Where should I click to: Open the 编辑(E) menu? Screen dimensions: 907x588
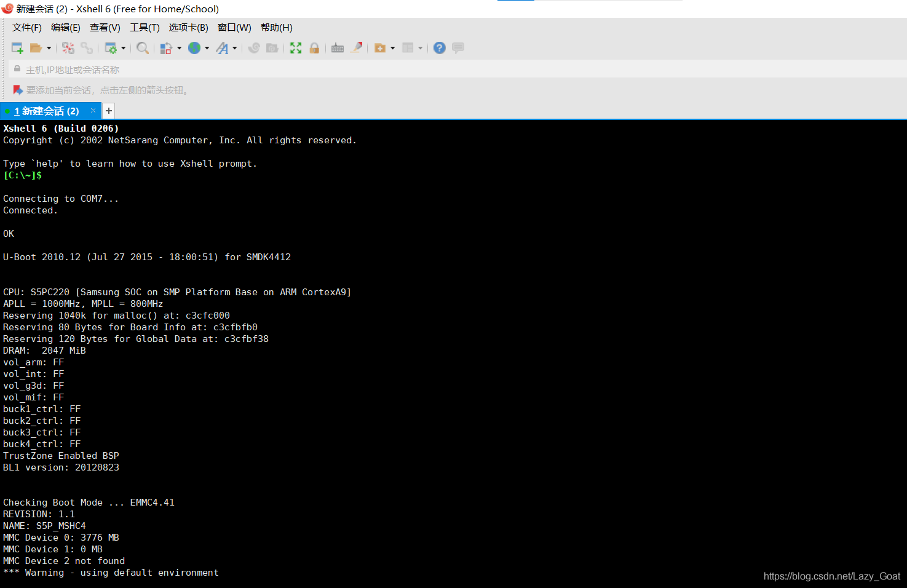click(66, 28)
